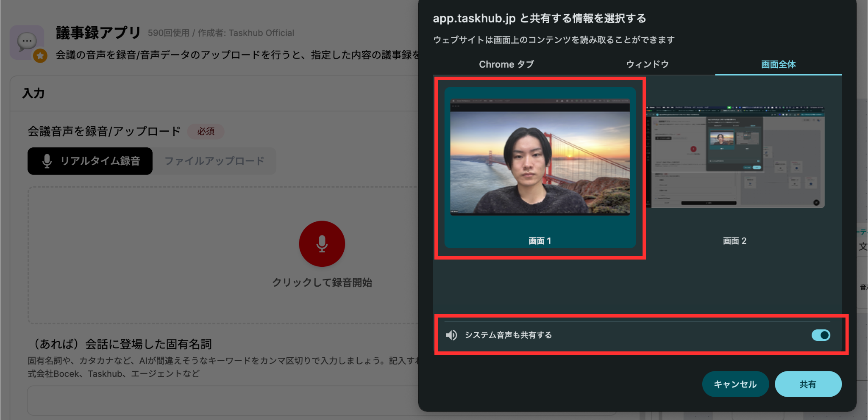Click the 必須 required badge
Screen dimensions: 868x420
tap(206, 132)
